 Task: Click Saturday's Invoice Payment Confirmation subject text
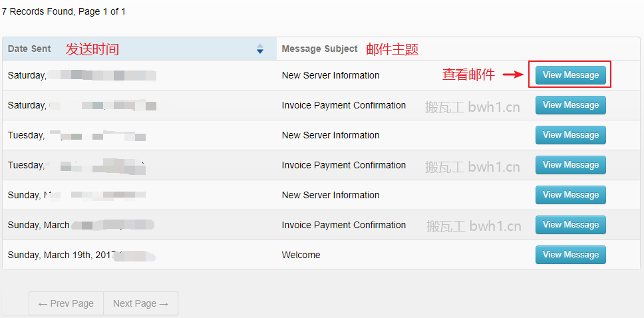(343, 105)
